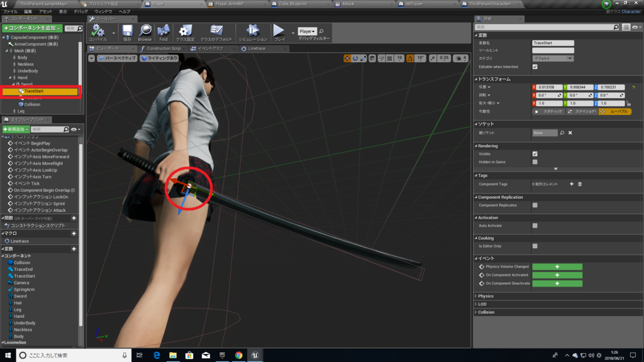Open Browse in the toolbar
The image size is (644, 362).
click(145, 33)
